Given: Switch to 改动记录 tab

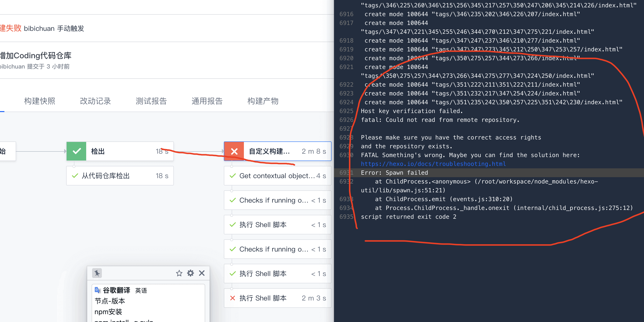Looking at the screenshot, I should [95, 101].
